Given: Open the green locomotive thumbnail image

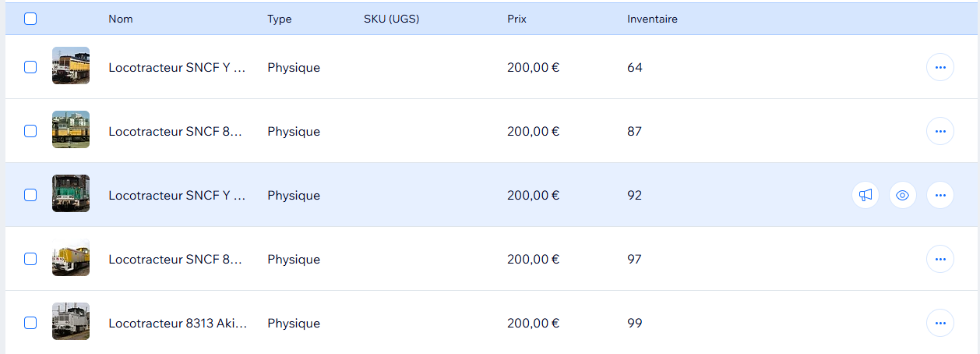Looking at the screenshot, I should 71,195.
